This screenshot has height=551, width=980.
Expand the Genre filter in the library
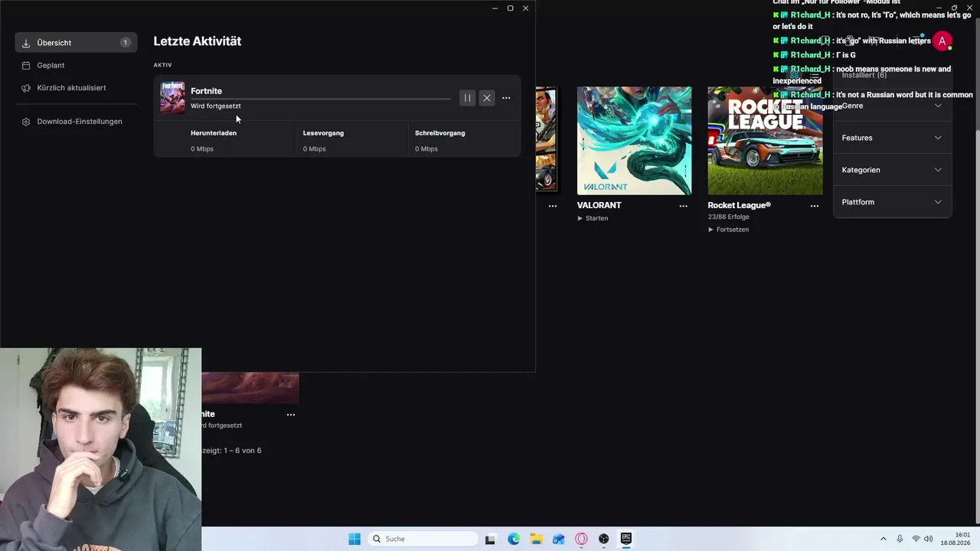892,106
